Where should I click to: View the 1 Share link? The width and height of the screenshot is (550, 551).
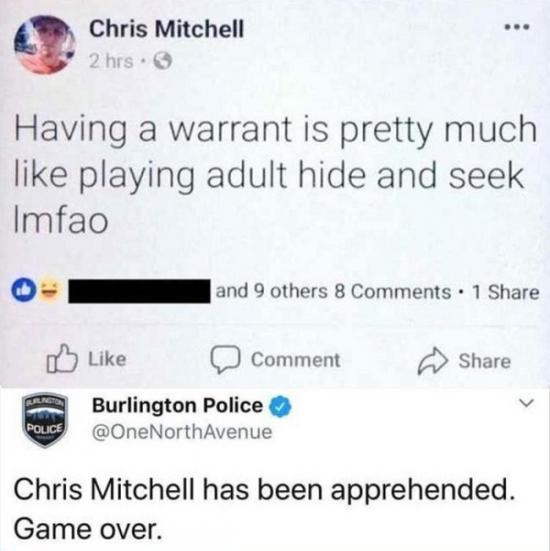[x=505, y=292]
